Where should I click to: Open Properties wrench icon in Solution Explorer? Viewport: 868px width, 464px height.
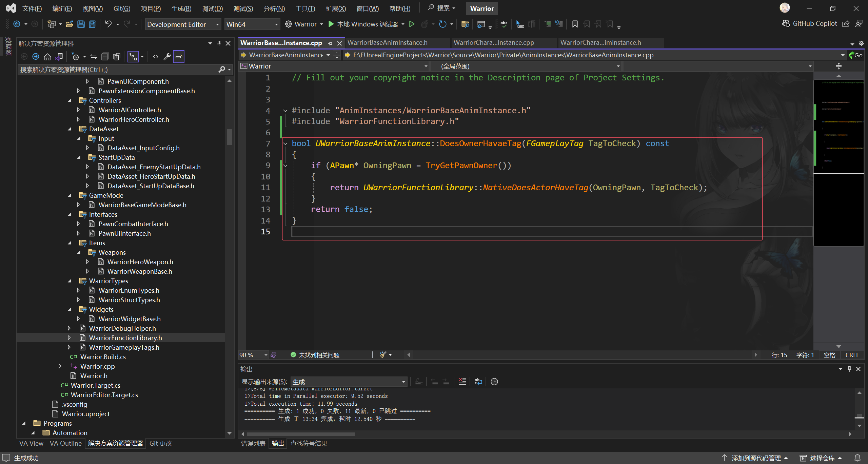point(167,57)
